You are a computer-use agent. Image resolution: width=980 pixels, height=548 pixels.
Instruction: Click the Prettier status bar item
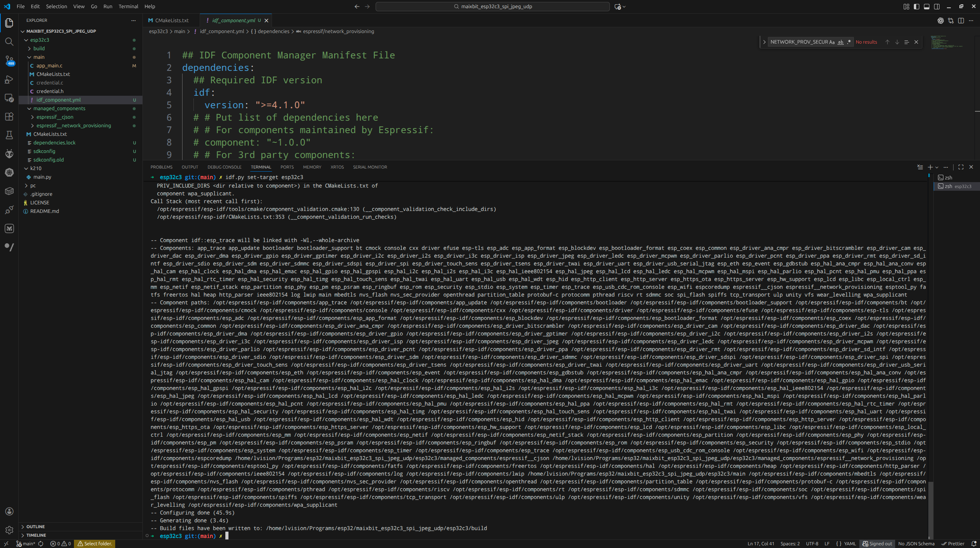(952, 544)
